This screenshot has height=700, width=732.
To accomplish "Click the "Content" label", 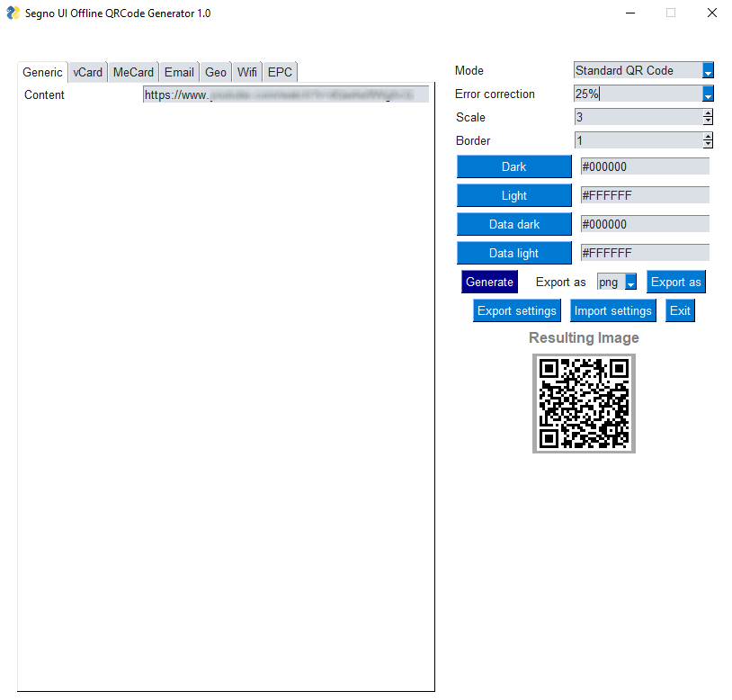I will [x=44, y=94].
